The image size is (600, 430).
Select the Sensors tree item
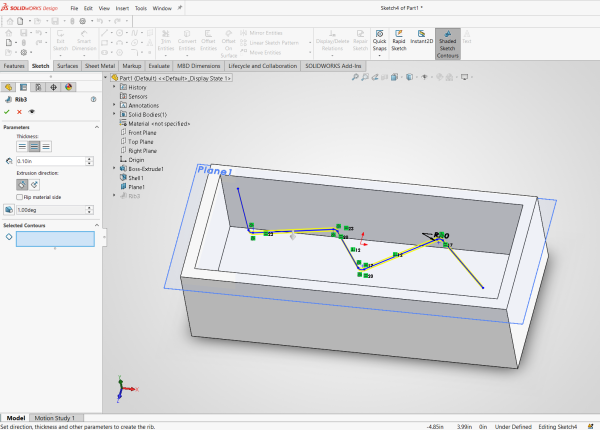click(x=134, y=96)
